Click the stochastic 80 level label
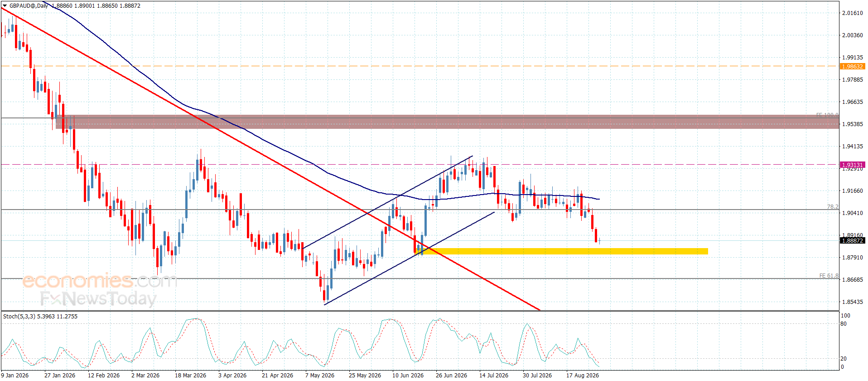The width and height of the screenshot is (868, 381). coord(844,323)
